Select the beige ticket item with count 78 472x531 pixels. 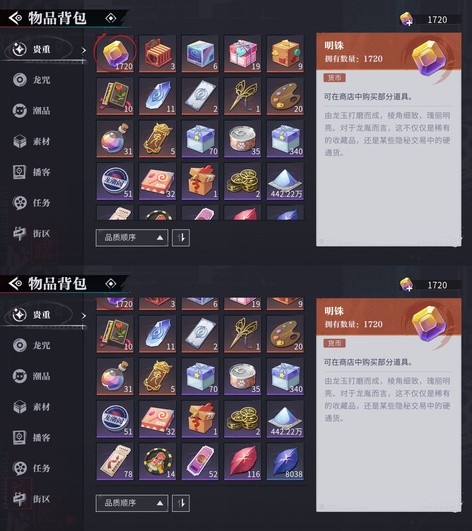[x=115, y=462]
